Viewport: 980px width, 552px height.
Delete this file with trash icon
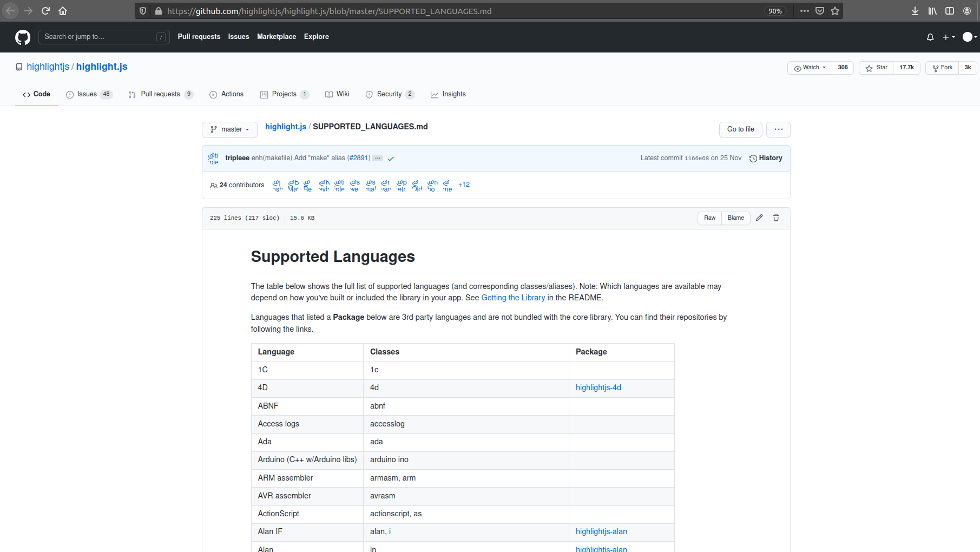pyautogui.click(x=776, y=218)
